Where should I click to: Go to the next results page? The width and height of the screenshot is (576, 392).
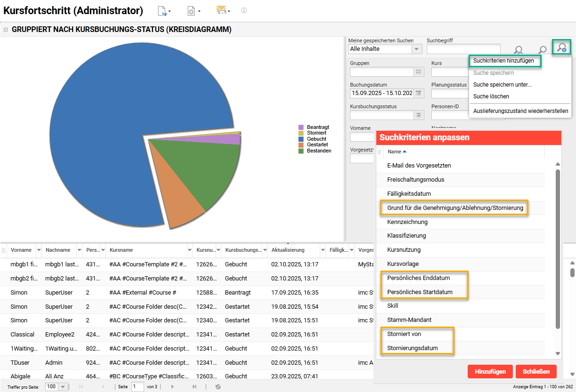click(172, 386)
